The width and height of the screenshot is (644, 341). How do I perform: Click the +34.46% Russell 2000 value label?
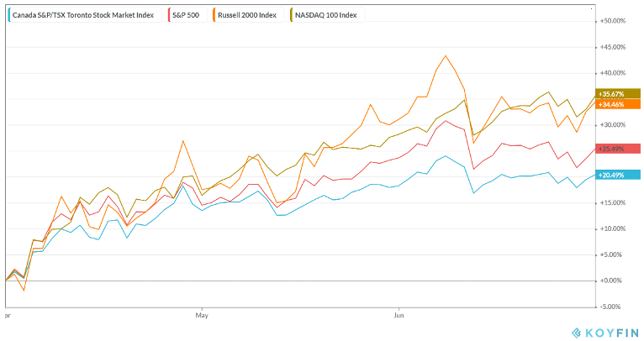[x=618, y=104]
